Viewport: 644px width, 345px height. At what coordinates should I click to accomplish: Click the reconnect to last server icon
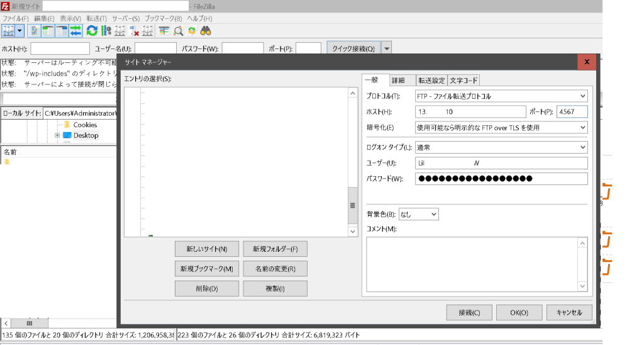(148, 31)
